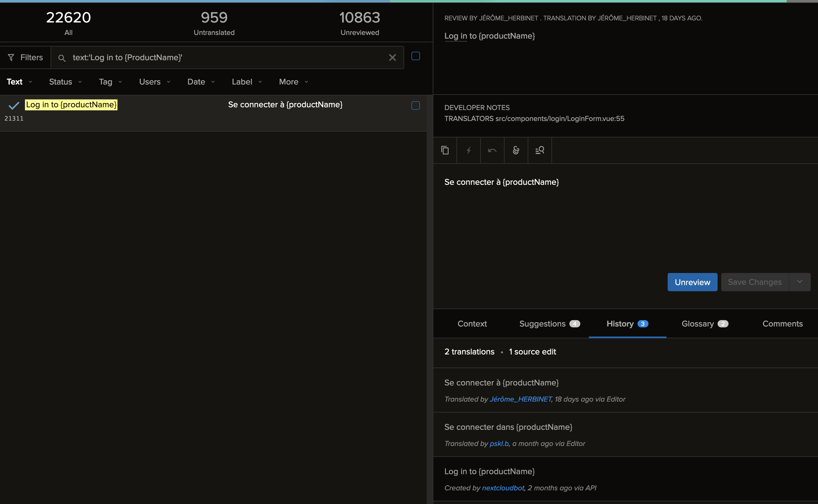Copy source text into translation field
The width and height of the screenshot is (818, 504).
coord(445,150)
